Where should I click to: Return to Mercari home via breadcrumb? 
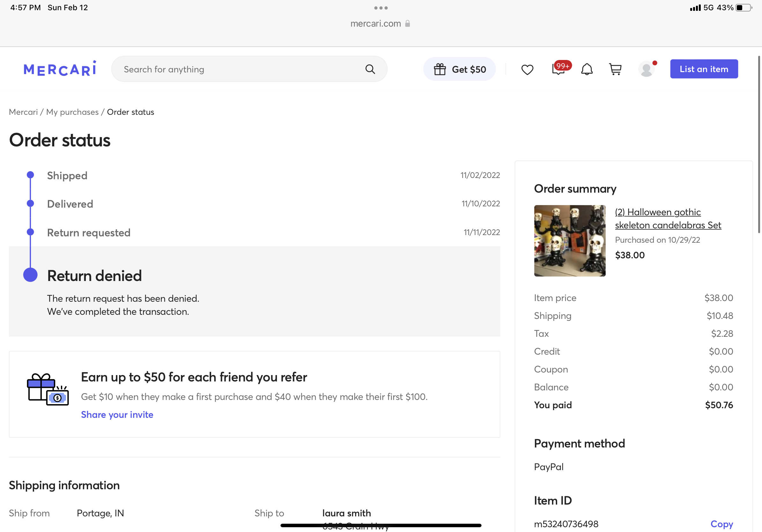[x=23, y=112]
